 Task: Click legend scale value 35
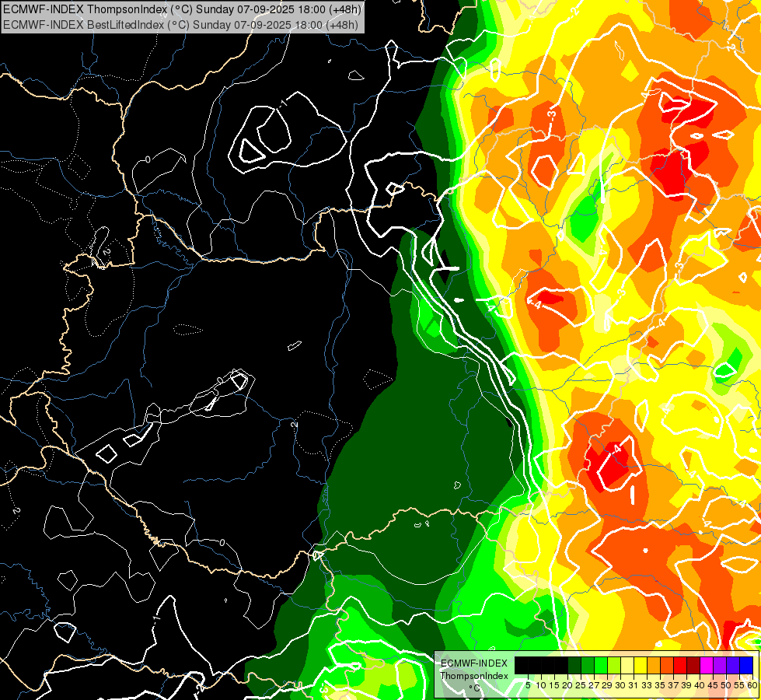tap(661, 685)
